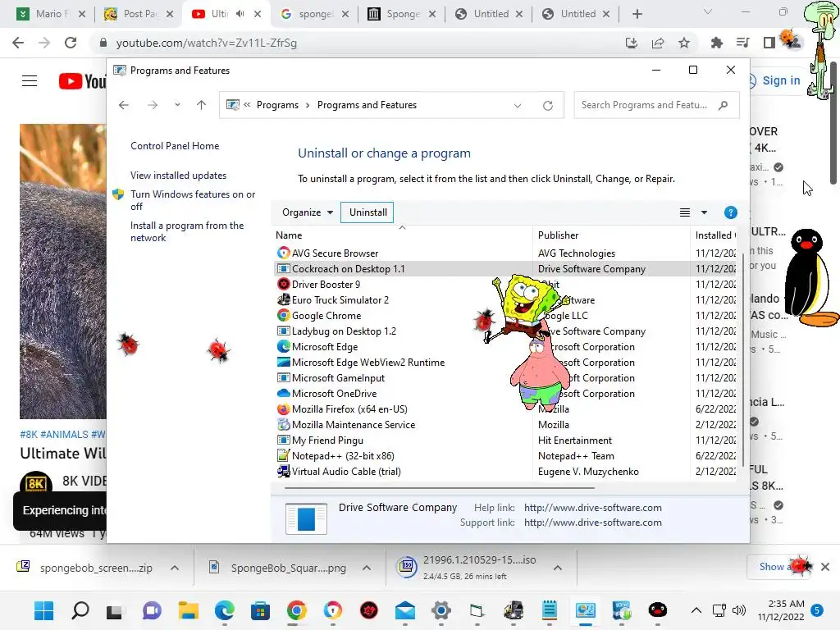Toggle Chrome side panel icon

[x=769, y=43]
